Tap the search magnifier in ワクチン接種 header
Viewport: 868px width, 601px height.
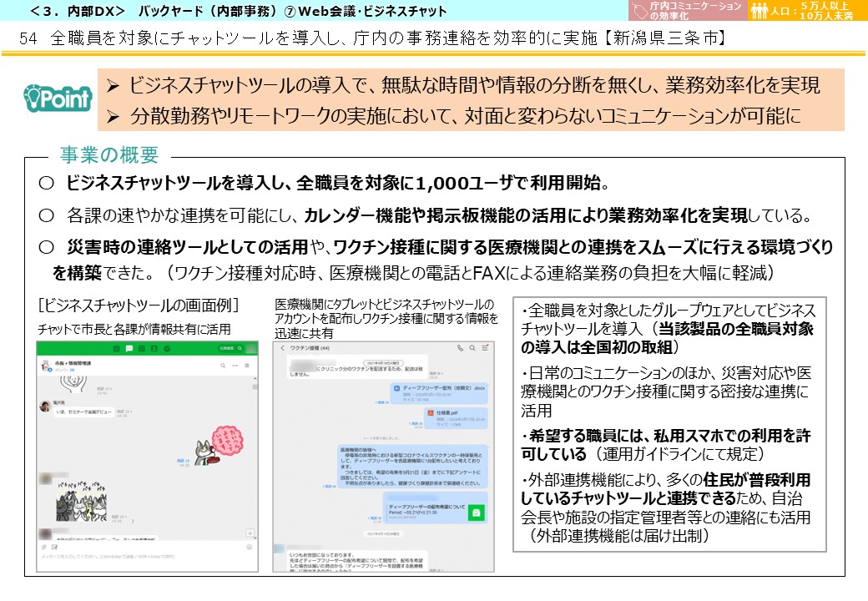(472, 349)
